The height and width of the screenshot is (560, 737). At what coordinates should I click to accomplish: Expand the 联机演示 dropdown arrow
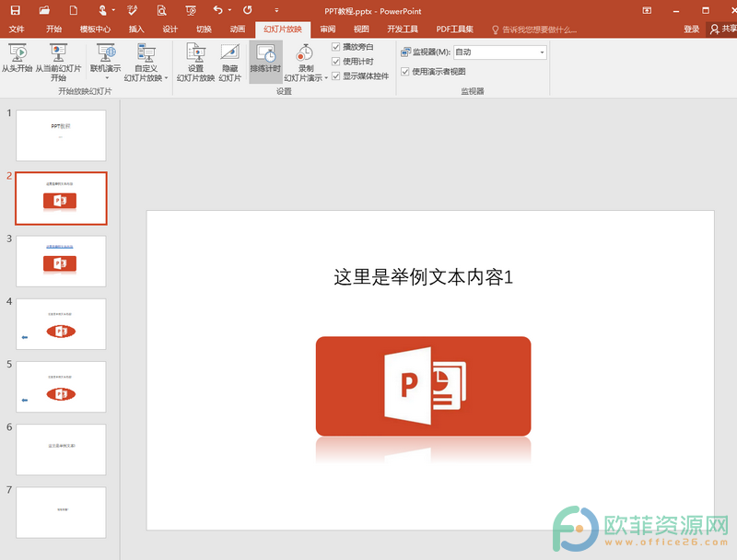pos(107,78)
